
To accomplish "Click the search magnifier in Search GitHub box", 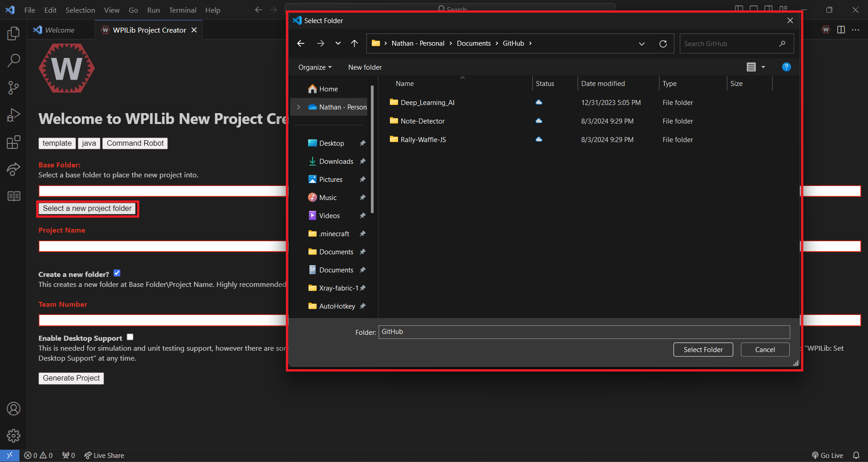I will click(782, 43).
